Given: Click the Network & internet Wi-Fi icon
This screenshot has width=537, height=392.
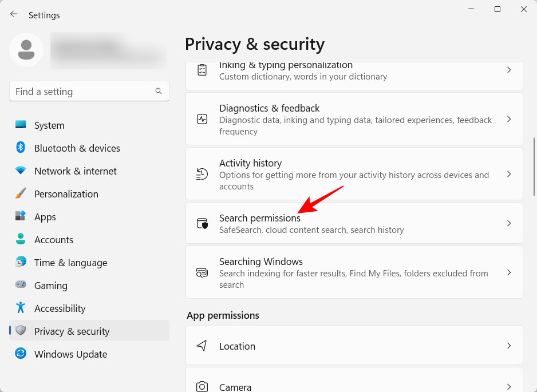Looking at the screenshot, I should tap(19, 171).
